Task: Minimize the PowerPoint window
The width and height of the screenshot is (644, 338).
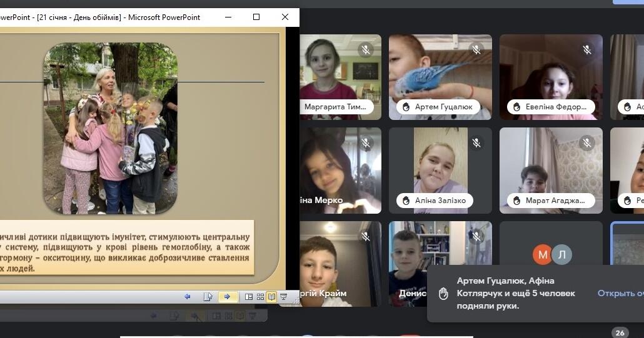Action: (x=228, y=17)
